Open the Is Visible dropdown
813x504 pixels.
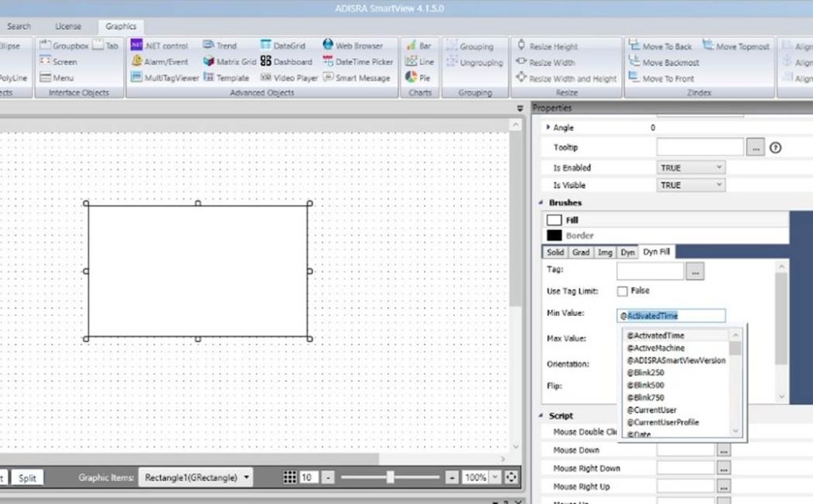point(692,185)
